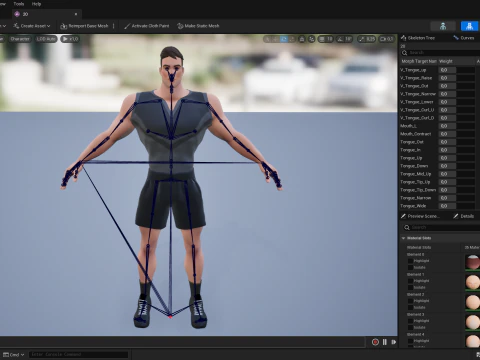
Task: Select V_Tongue_Lower morph target
Action: coord(417,102)
